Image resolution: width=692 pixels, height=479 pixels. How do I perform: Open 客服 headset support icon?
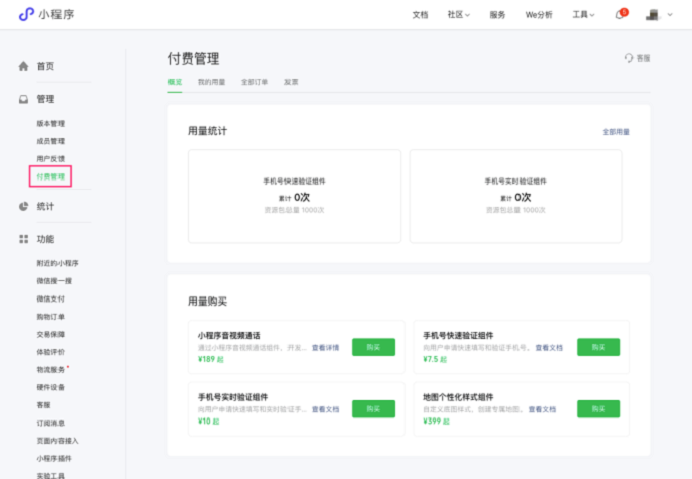(629, 58)
